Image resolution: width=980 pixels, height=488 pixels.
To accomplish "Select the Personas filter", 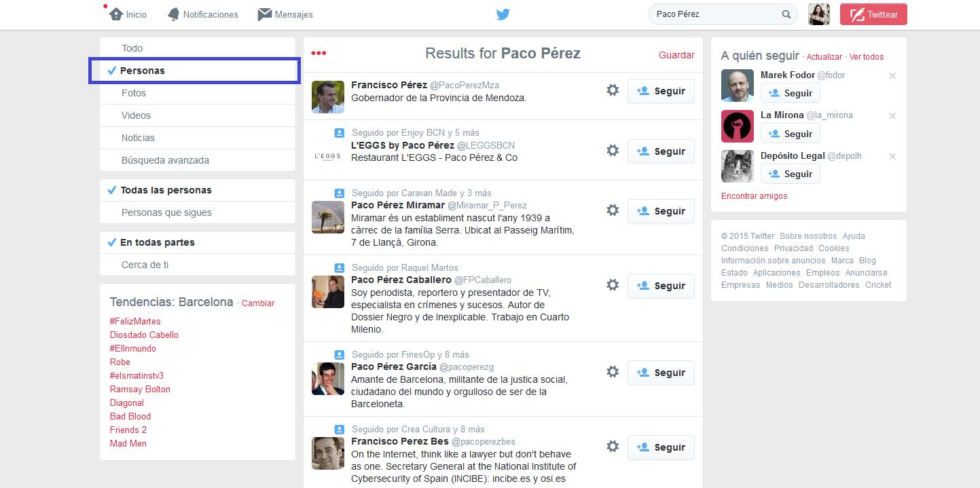I will click(143, 71).
